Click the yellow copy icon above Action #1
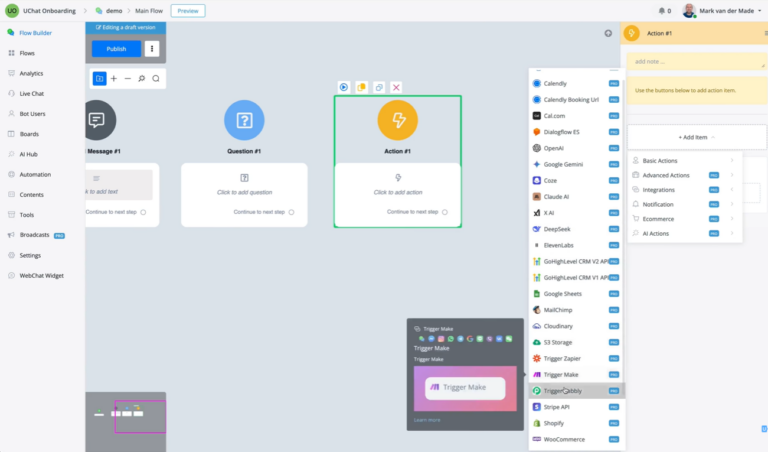 (x=361, y=87)
